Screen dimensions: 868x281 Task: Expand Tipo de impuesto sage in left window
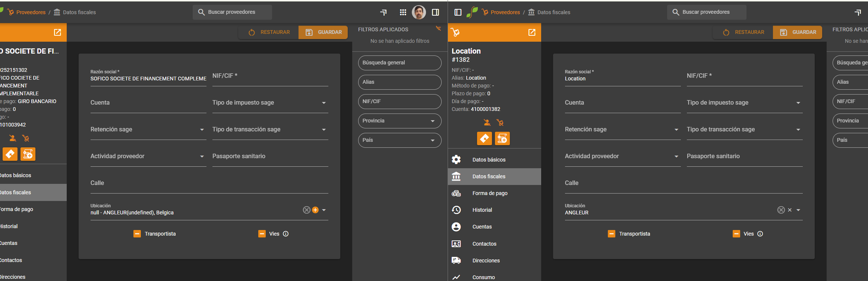click(324, 103)
